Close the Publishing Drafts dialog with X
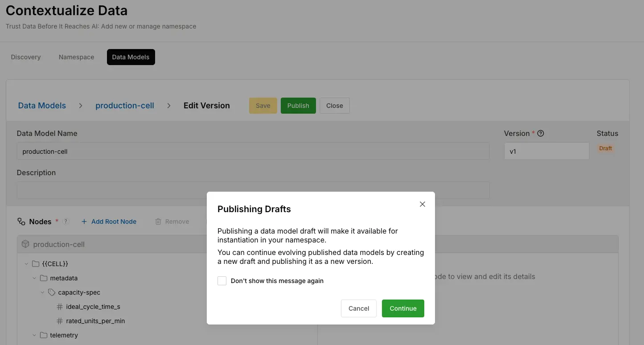This screenshot has height=345, width=644. tap(422, 204)
